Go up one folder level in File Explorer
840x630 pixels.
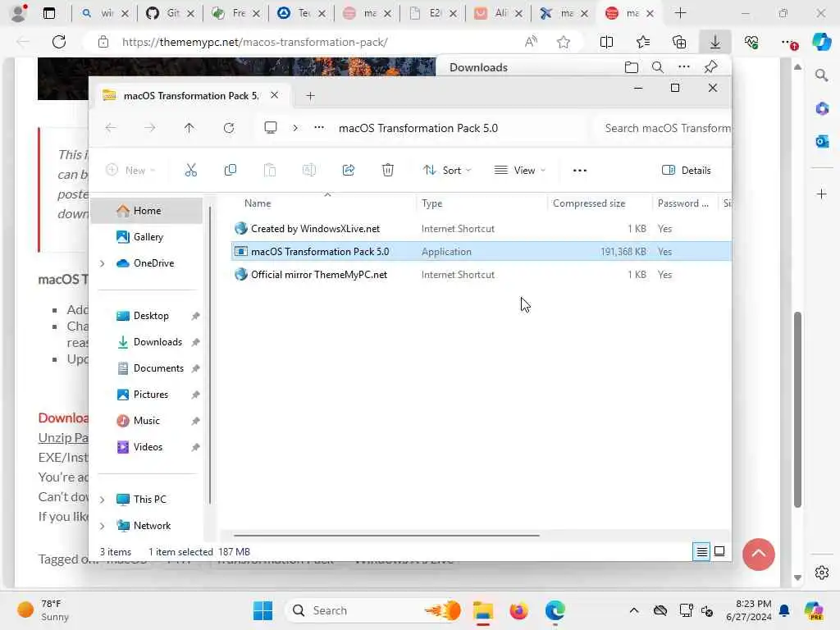[189, 128]
